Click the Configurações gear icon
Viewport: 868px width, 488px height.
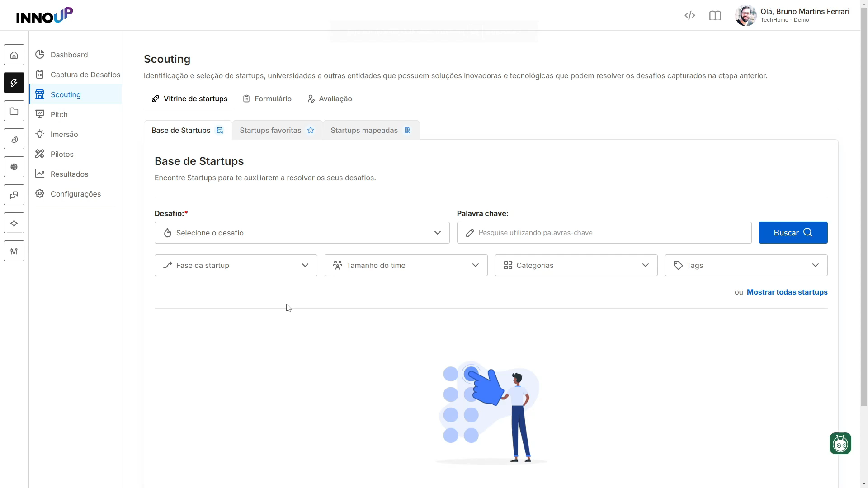40,194
